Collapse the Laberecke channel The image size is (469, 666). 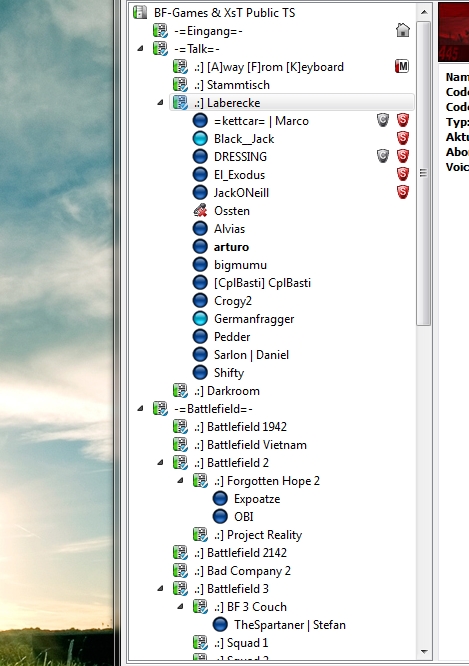coord(160,103)
